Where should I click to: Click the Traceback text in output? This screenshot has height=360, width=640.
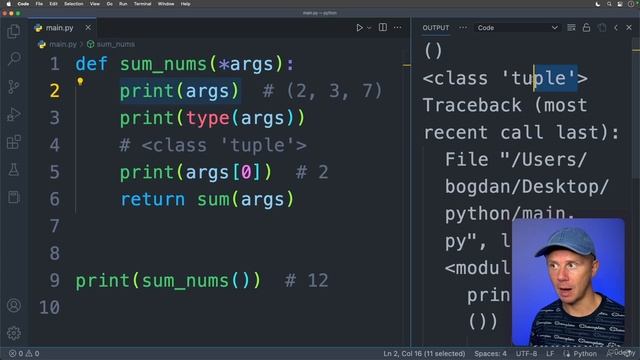click(472, 105)
